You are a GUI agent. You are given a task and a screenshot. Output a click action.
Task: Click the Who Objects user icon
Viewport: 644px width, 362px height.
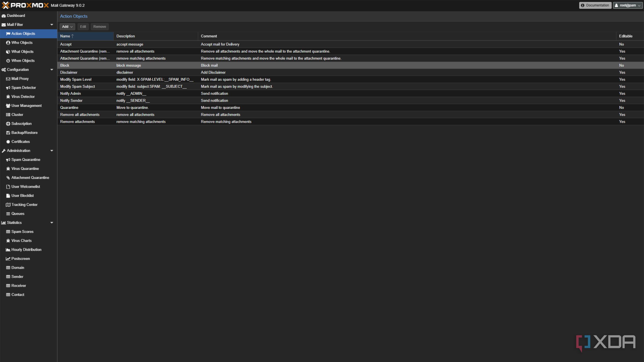(8, 43)
